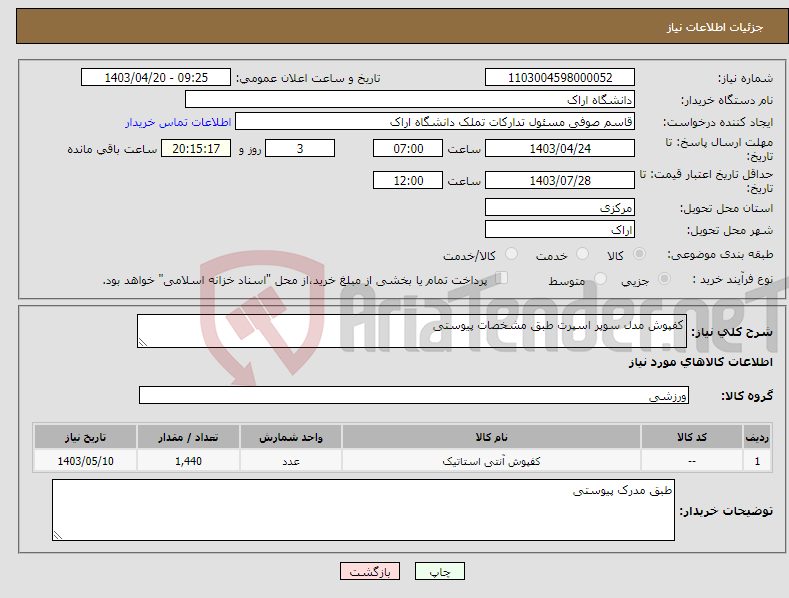Click the label توضیحات خریدار

726,511
